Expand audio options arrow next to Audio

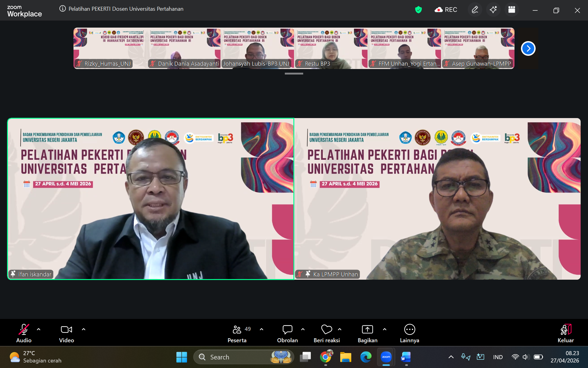[39, 329]
